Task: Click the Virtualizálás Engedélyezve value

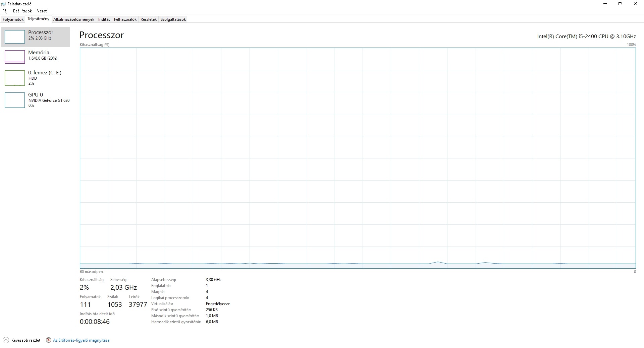Action: click(x=218, y=304)
